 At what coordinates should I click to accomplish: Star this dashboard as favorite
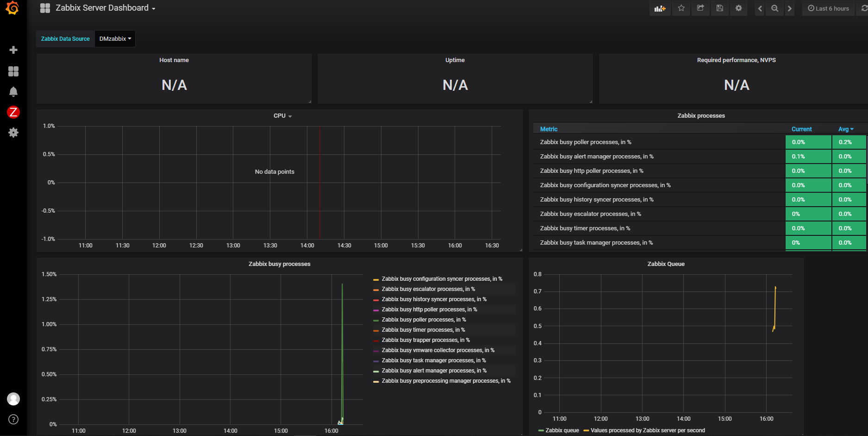coord(681,8)
